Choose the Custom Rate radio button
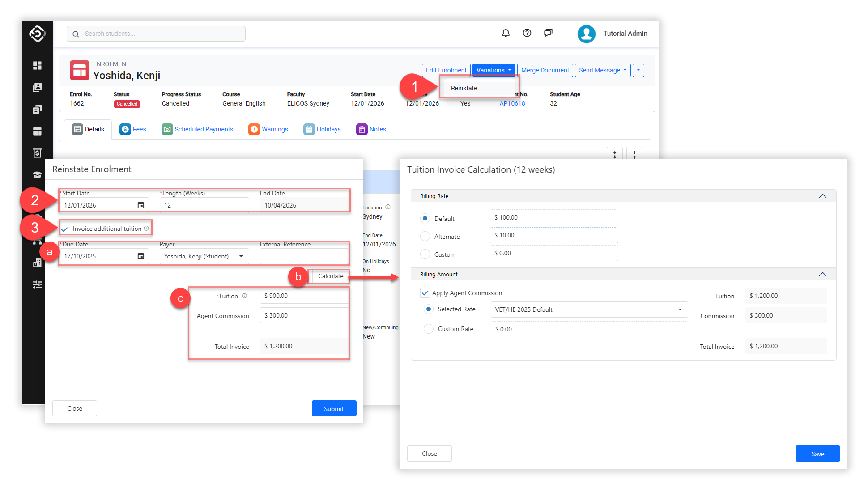The image size is (868, 500). coord(429,329)
